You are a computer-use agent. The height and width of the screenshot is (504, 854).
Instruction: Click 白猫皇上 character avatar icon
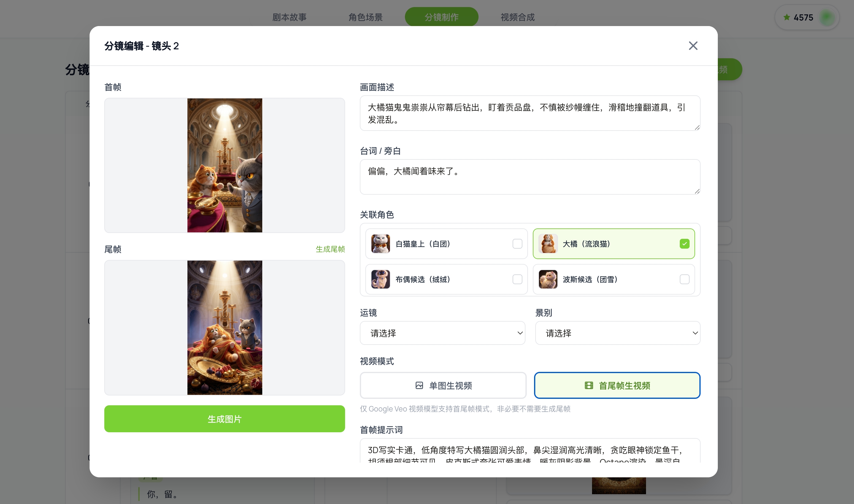380,243
